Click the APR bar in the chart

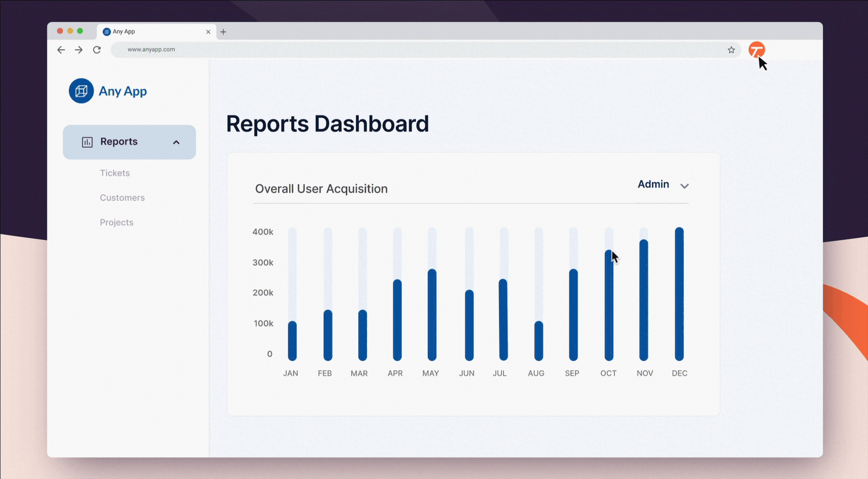[397, 320]
